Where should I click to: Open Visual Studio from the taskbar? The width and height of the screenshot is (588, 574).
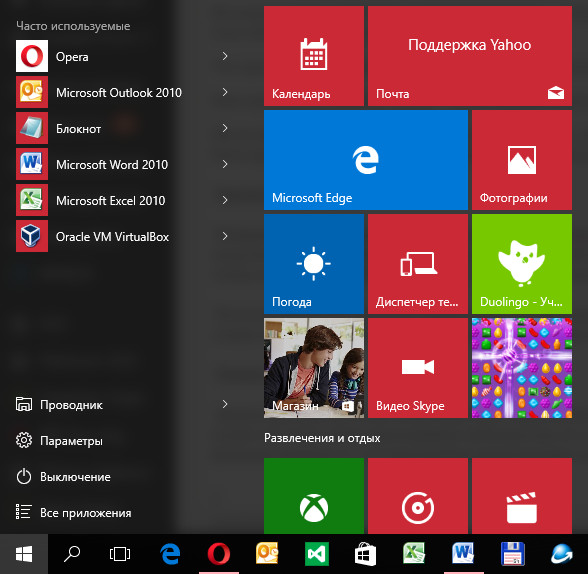(x=317, y=554)
